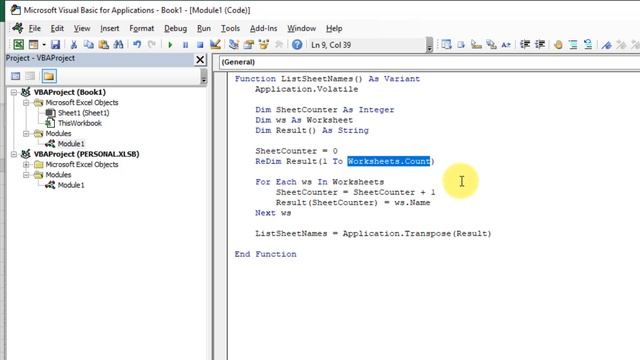Open the File menu
Viewport: 640px width, 360px height.
[x=34, y=28]
